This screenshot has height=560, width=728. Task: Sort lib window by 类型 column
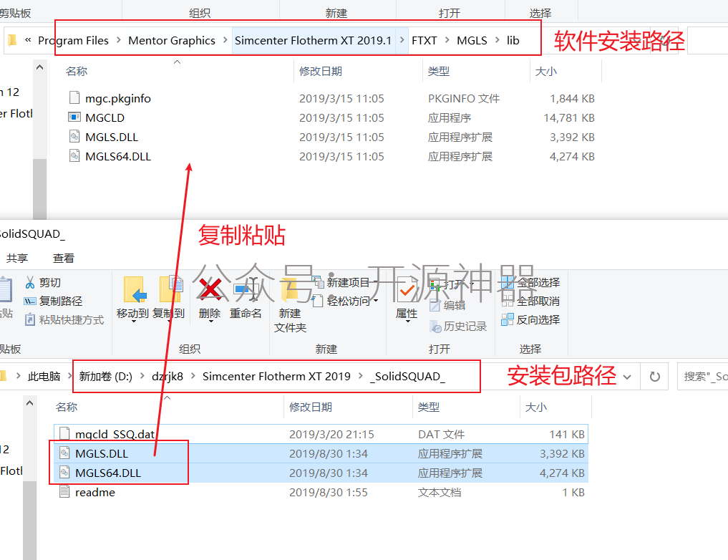coord(438,72)
